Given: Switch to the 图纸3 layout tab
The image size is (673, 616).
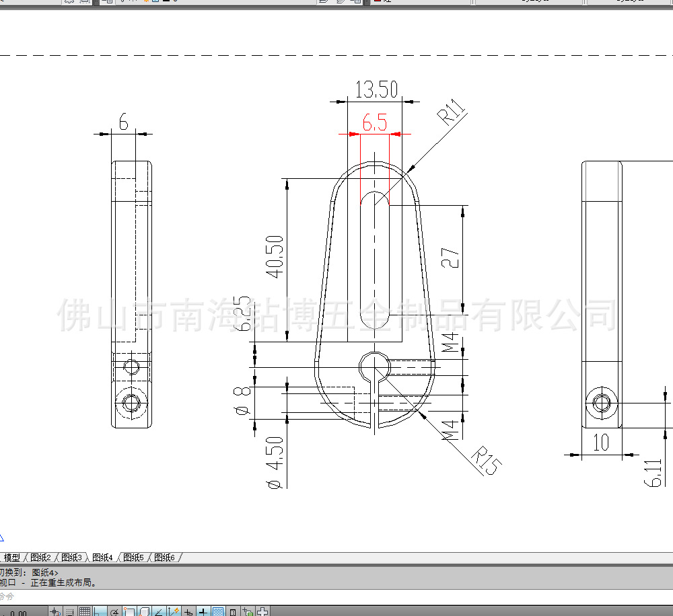Looking at the screenshot, I should click(72, 557).
